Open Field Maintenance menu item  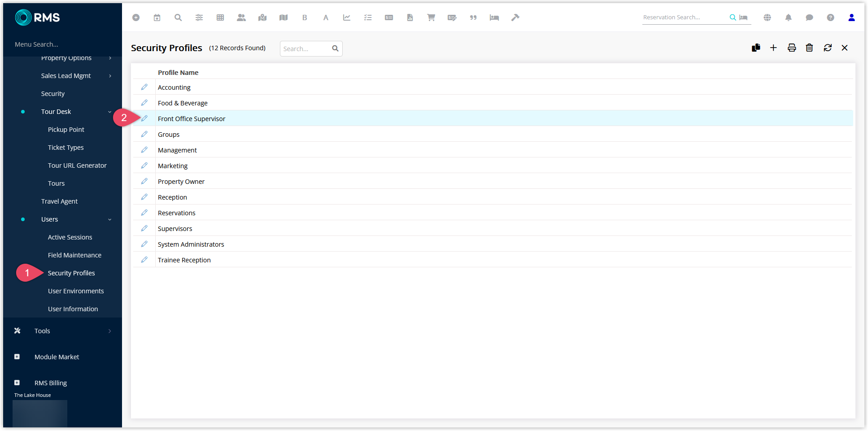point(74,255)
